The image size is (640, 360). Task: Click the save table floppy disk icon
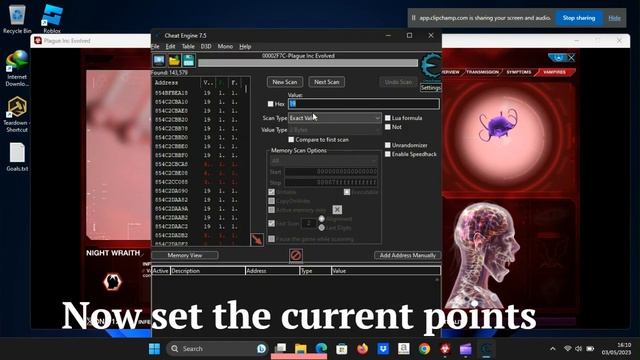(189, 60)
